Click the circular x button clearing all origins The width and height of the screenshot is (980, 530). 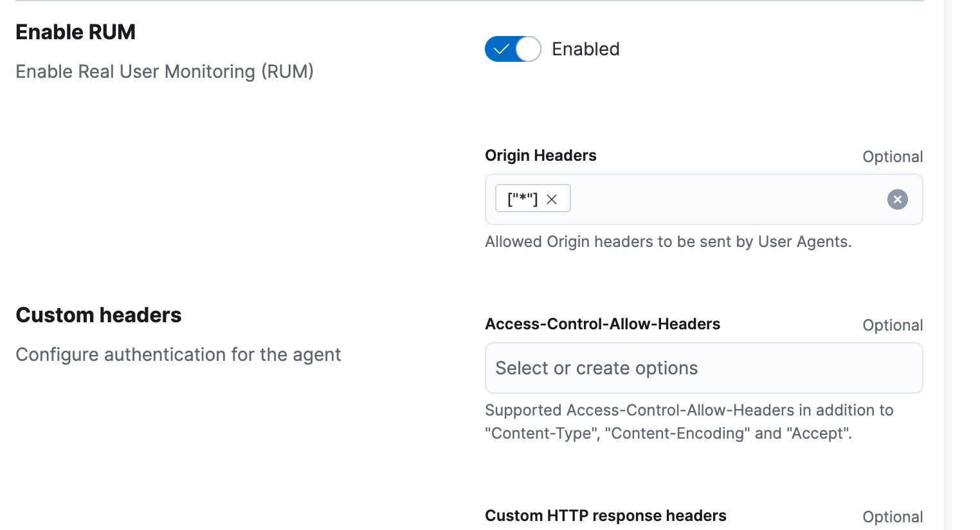click(897, 199)
